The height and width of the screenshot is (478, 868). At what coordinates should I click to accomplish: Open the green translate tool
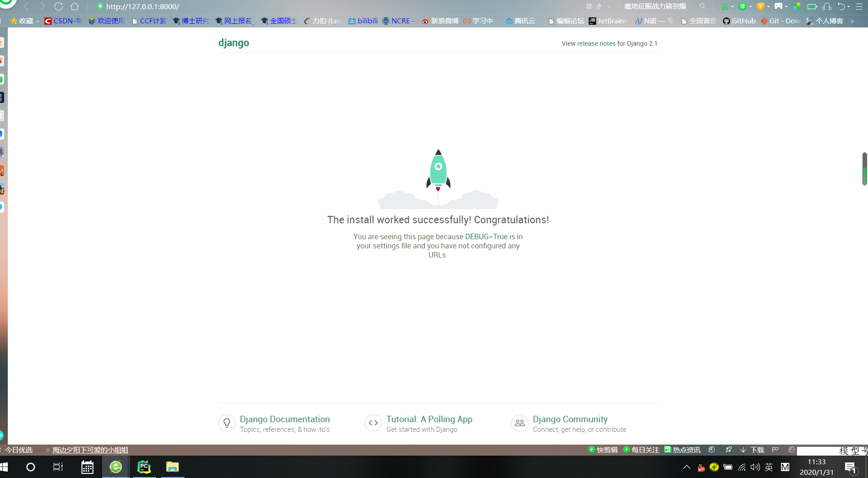(742, 6)
